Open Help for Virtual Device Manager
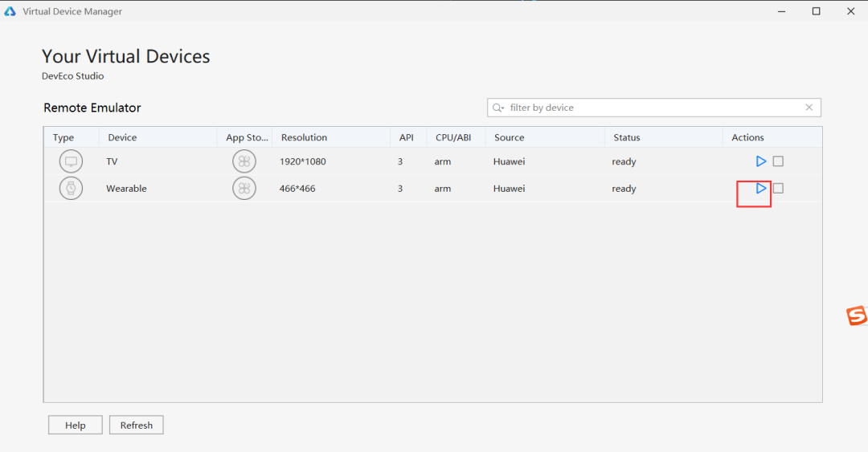The image size is (868, 452). click(76, 425)
